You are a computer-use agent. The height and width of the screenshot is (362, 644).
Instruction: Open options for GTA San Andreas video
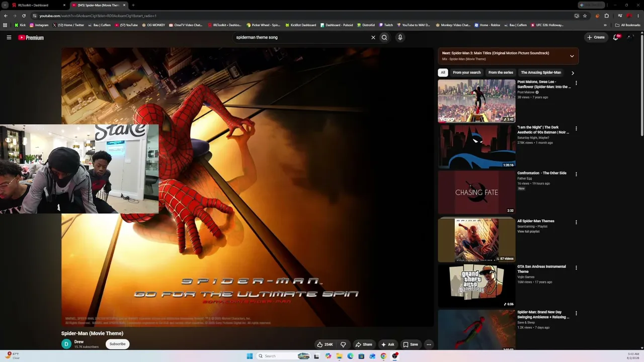(576, 267)
